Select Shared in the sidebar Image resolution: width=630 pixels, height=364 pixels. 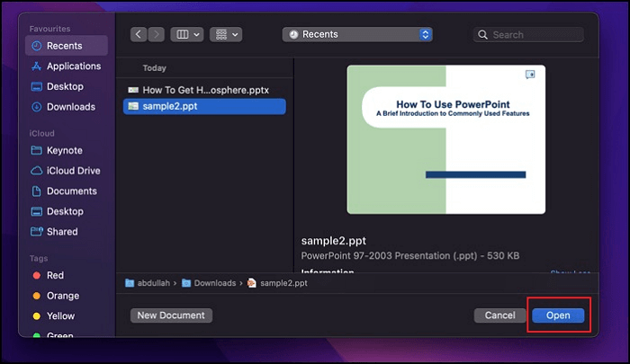click(x=67, y=232)
